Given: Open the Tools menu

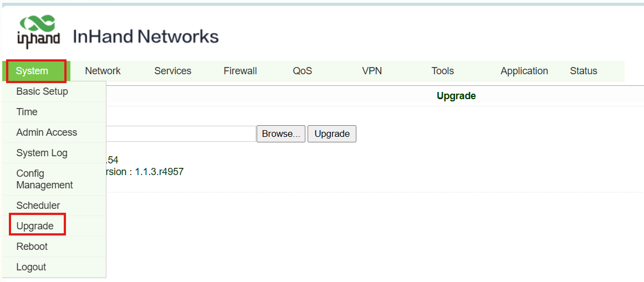Looking at the screenshot, I should coord(442,71).
